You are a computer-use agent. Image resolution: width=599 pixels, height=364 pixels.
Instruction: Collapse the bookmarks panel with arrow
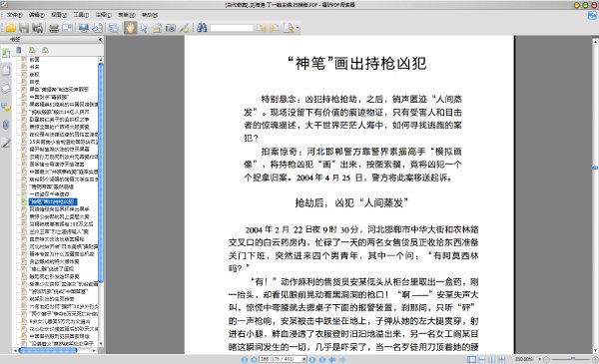click(100, 39)
